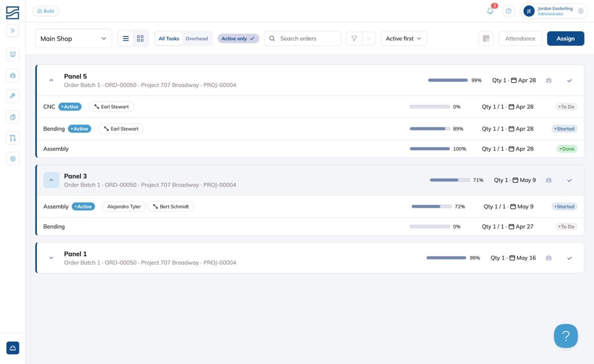
Task: Click checkmark icon on Panel 1 row
Action: click(x=569, y=258)
